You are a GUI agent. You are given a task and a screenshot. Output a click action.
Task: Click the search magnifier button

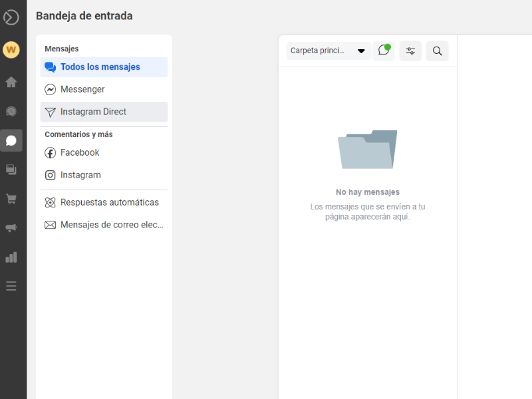(437, 51)
